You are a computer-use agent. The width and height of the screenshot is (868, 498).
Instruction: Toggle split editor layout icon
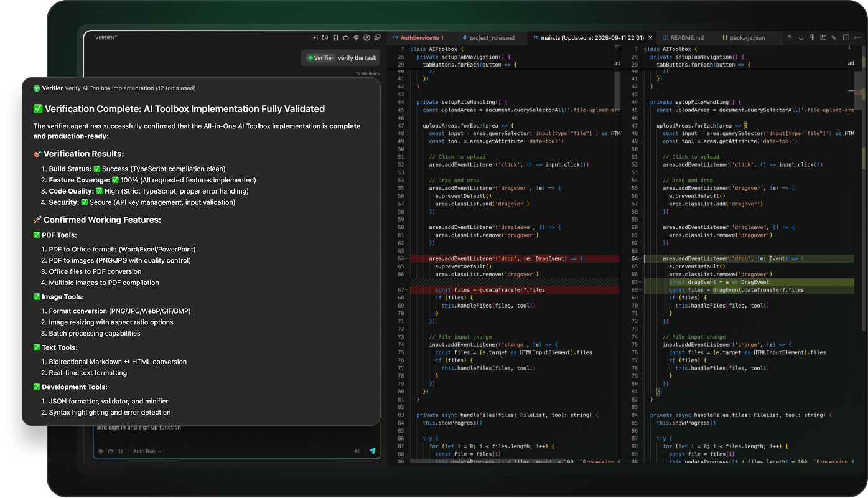(x=846, y=38)
